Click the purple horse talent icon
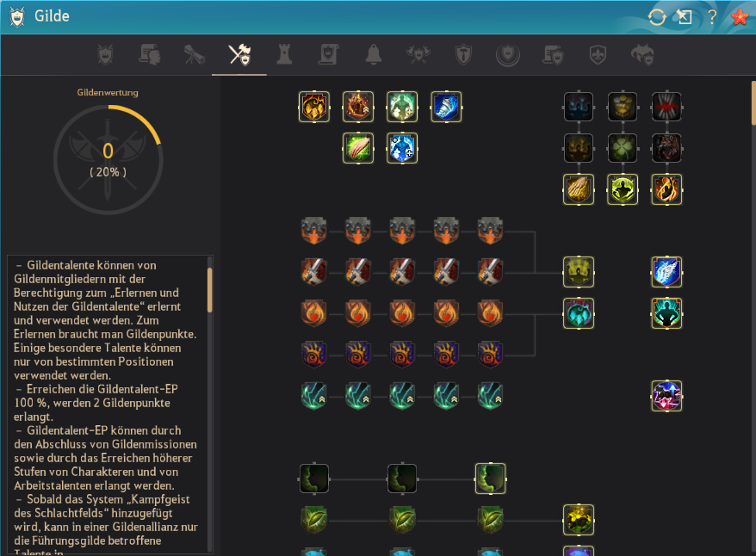 (666, 396)
